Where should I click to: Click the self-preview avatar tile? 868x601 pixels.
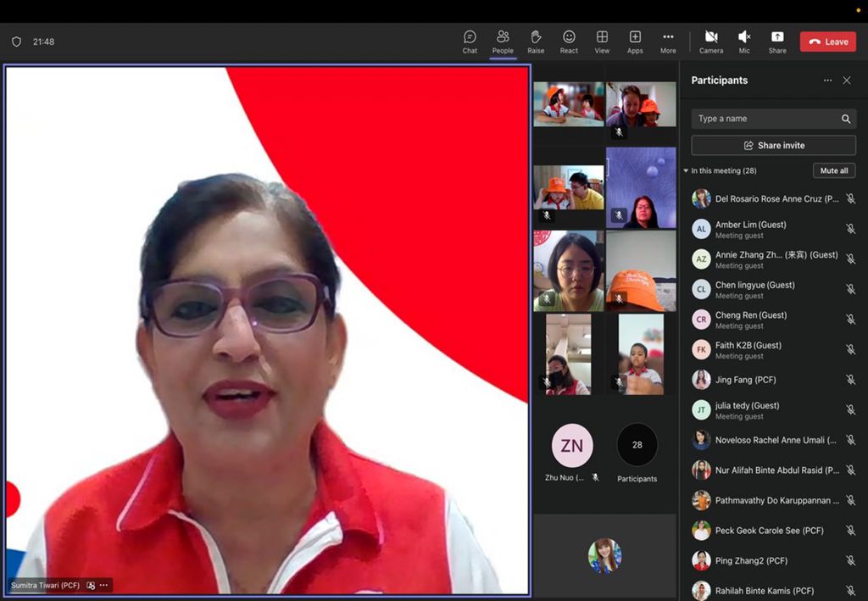click(604, 555)
